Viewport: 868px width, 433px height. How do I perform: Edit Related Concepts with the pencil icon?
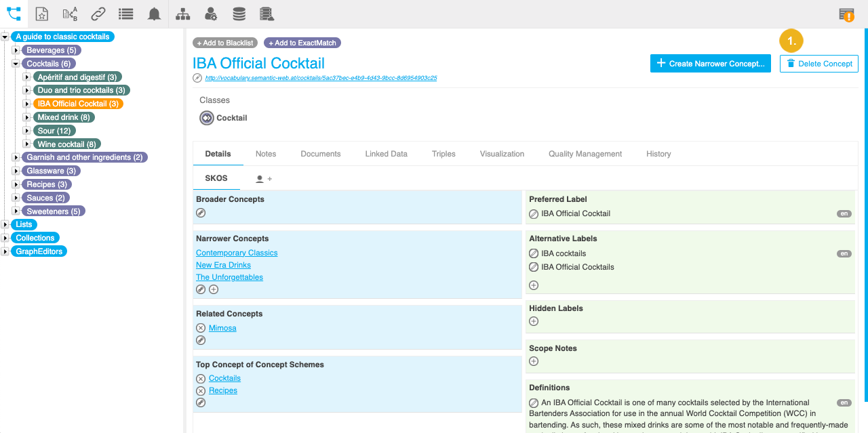click(201, 340)
